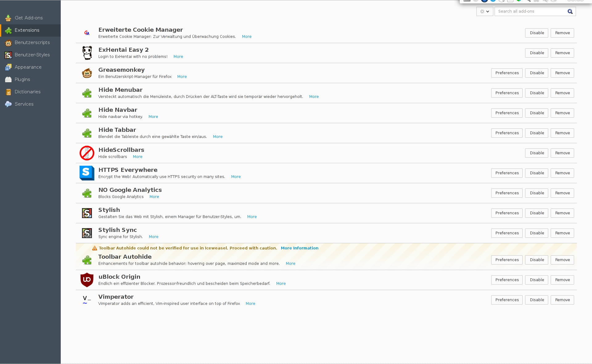Remove the Greasemonkey extension
This screenshot has width=592, height=364.
pyautogui.click(x=562, y=73)
